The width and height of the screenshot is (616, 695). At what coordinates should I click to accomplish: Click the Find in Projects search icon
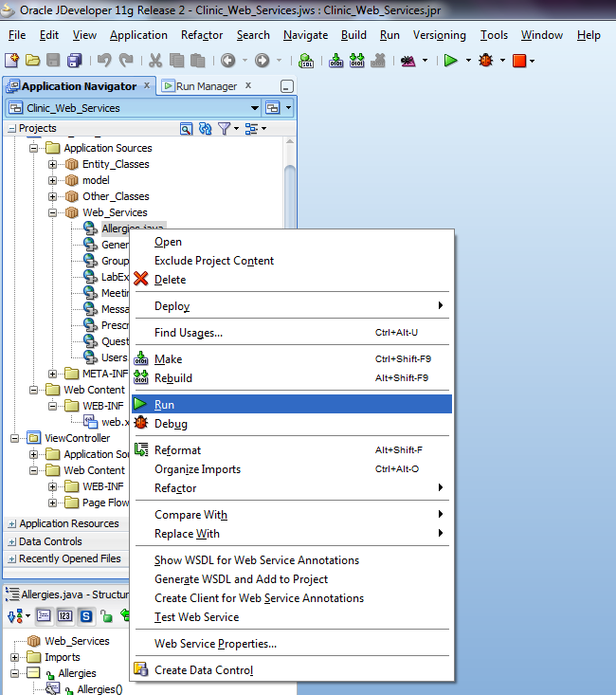coord(186,129)
